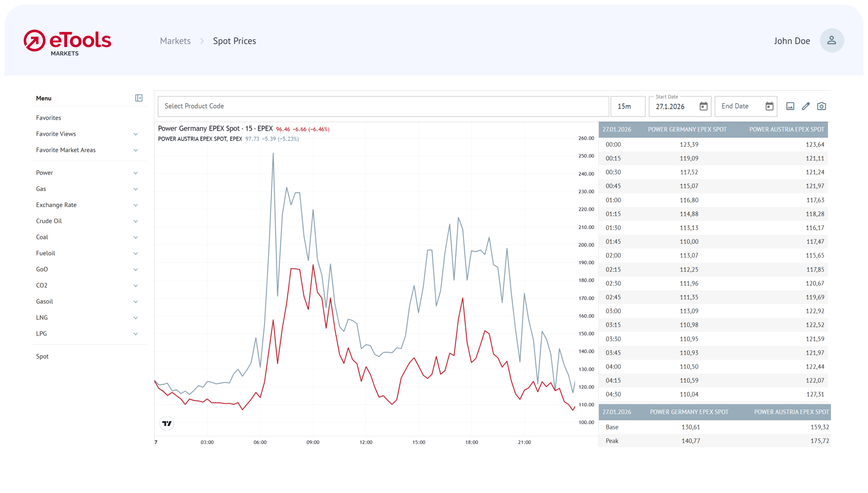Select the Spot menu item
868x493 pixels.
click(42, 356)
